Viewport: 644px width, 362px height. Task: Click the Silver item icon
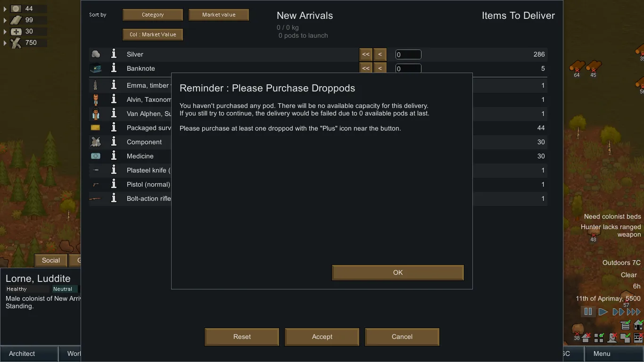coord(96,54)
